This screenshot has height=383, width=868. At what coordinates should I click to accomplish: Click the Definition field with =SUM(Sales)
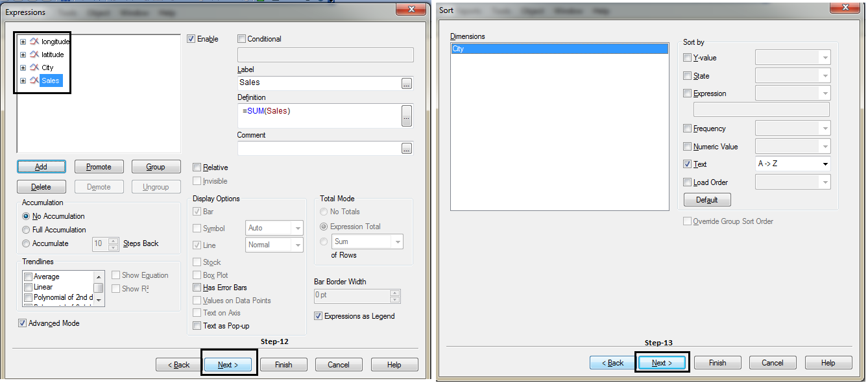point(318,115)
